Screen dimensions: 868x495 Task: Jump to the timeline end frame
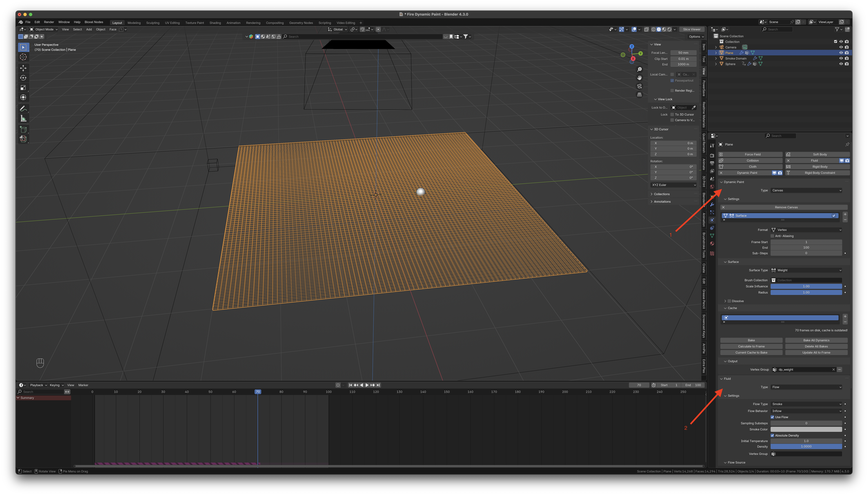coord(378,385)
